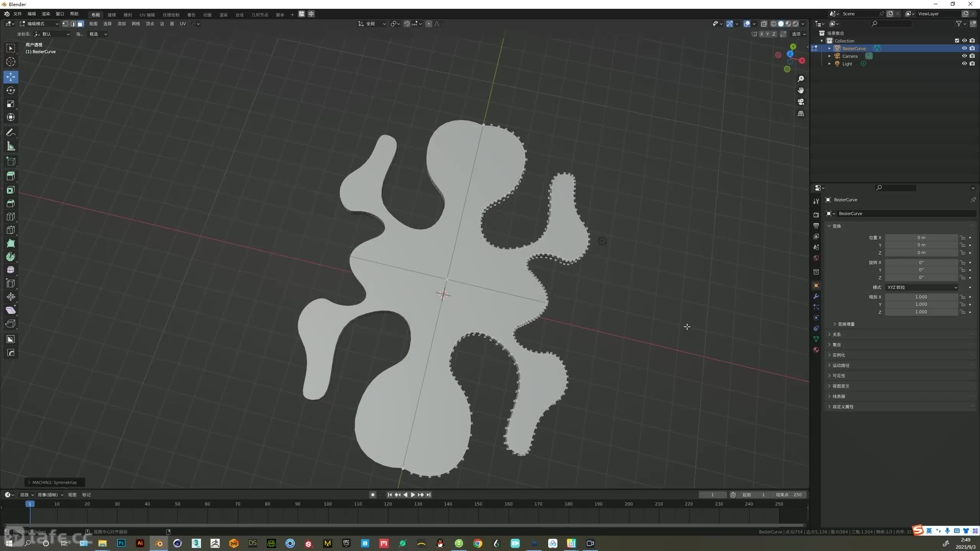Switch to the 建模 workspace tab
The image size is (980, 551).
click(x=112, y=15)
